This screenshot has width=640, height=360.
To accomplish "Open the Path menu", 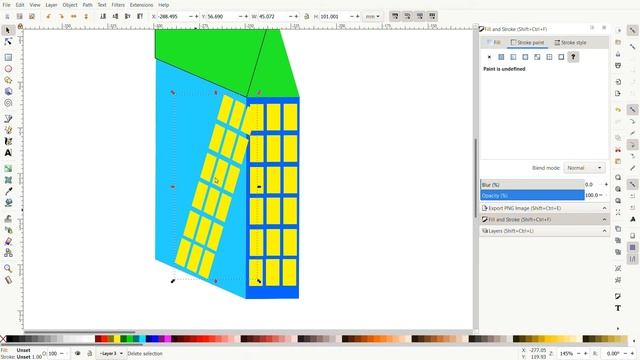I will pyautogui.click(x=87, y=5).
